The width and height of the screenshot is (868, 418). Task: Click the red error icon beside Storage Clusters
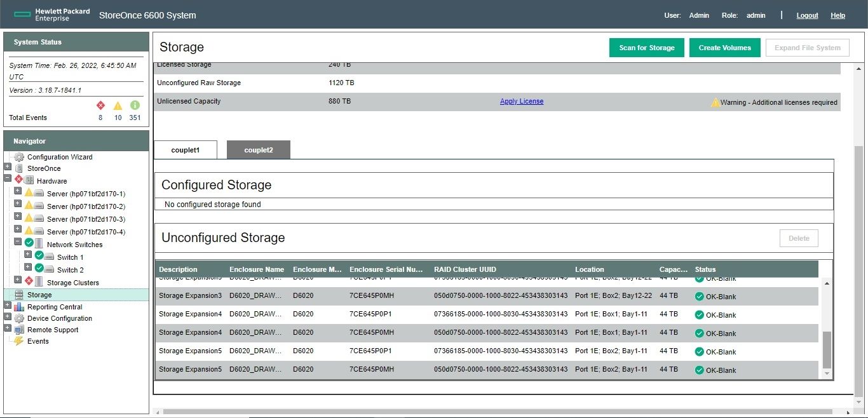pyautogui.click(x=29, y=281)
